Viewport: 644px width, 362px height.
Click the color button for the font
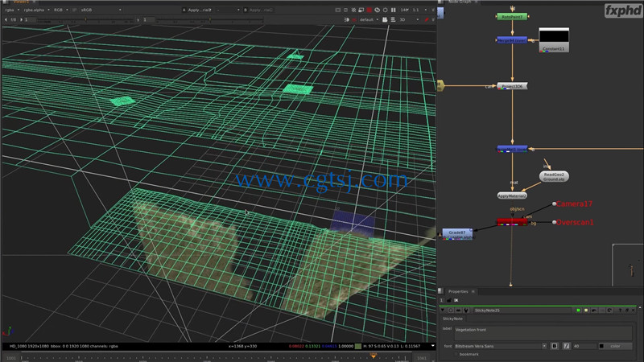point(615,346)
